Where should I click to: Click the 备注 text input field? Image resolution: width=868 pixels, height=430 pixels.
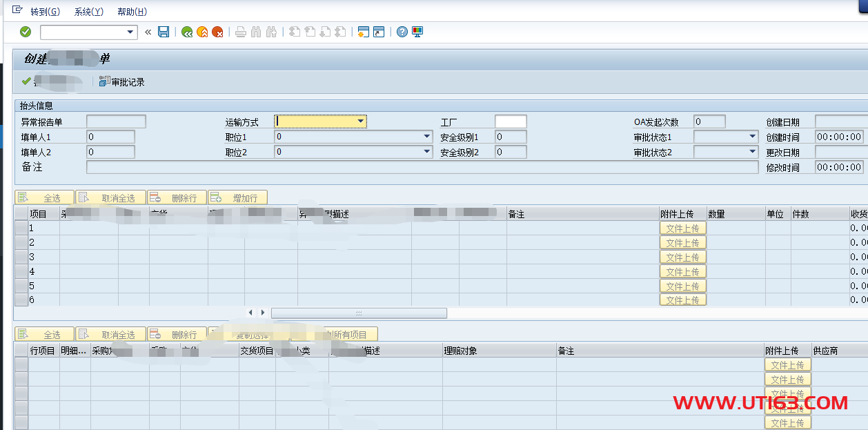422,167
